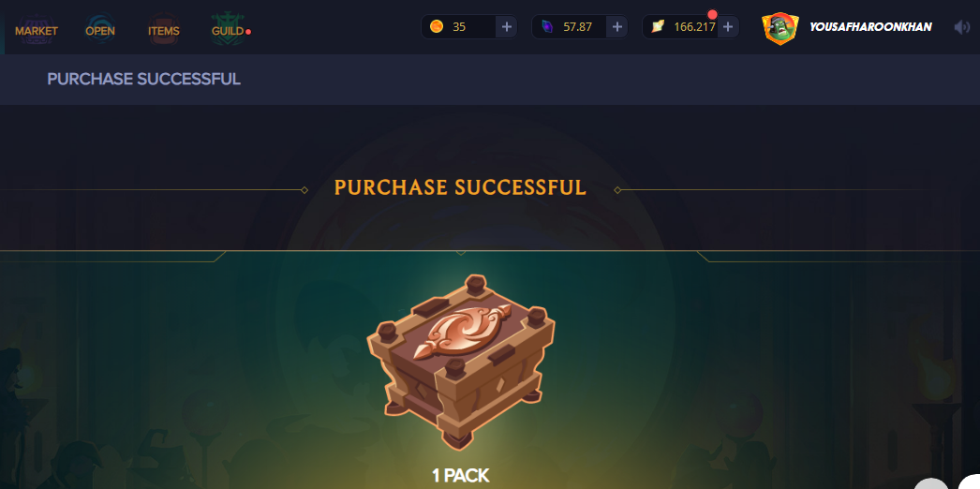The width and height of the screenshot is (980, 489).
Task: Click the 166.217 SPS balance value
Action: (x=694, y=27)
